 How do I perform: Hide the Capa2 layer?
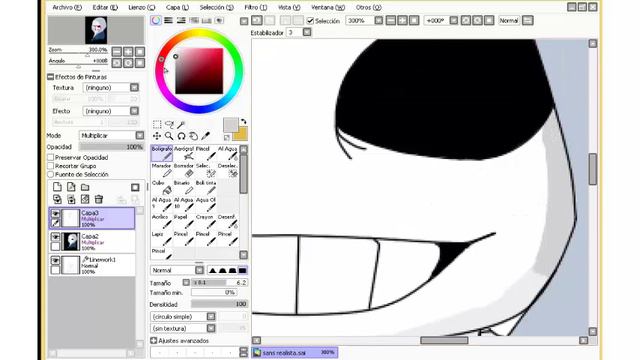tap(56, 237)
